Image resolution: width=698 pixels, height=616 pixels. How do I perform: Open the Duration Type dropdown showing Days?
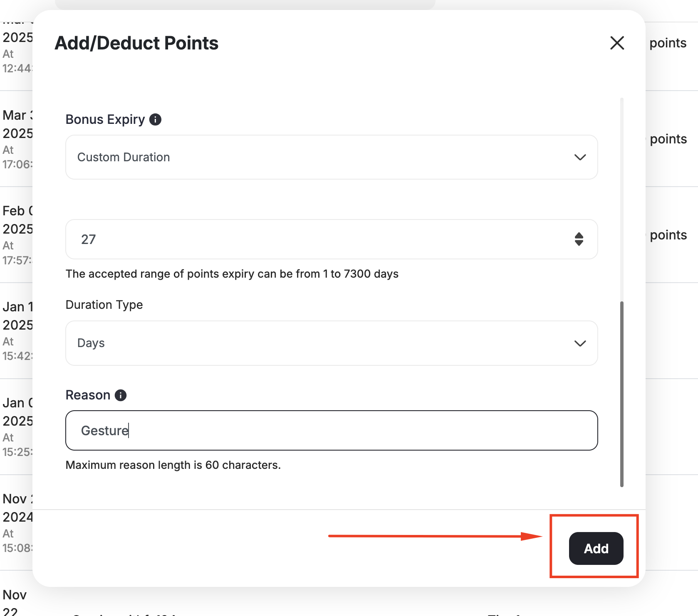[332, 344]
